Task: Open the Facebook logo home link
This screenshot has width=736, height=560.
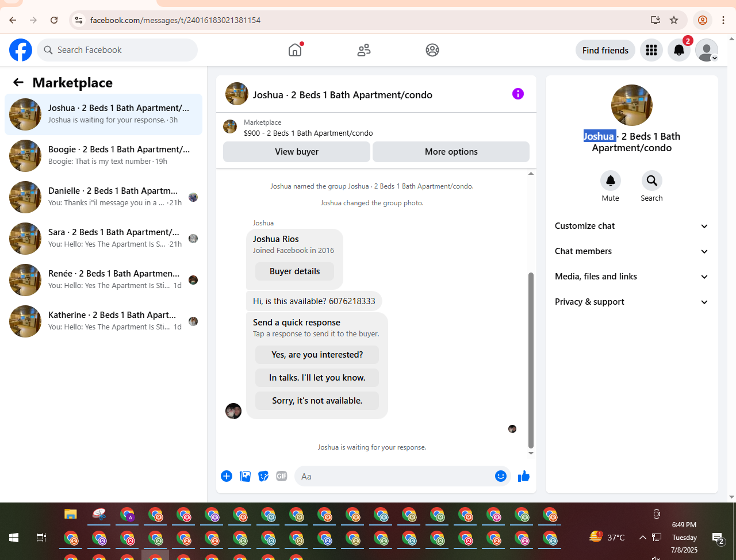Action: tap(21, 50)
